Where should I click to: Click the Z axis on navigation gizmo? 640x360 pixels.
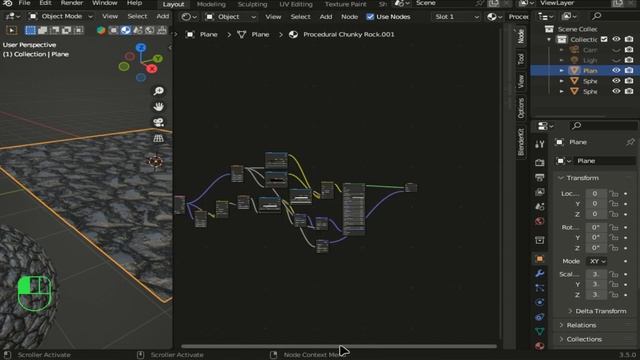pos(141,48)
